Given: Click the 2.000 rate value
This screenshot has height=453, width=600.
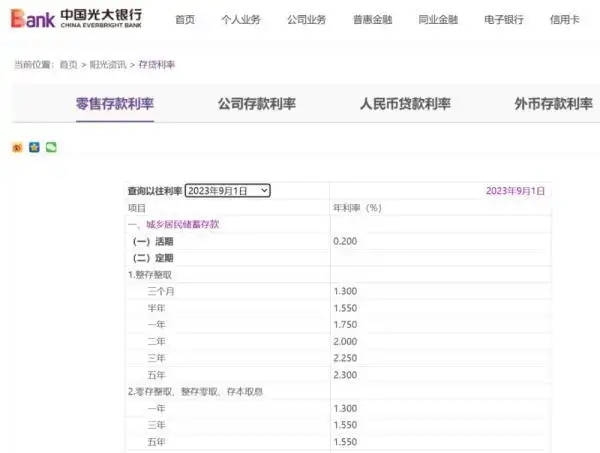Looking at the screenshot, I should (x=345, y=341).
